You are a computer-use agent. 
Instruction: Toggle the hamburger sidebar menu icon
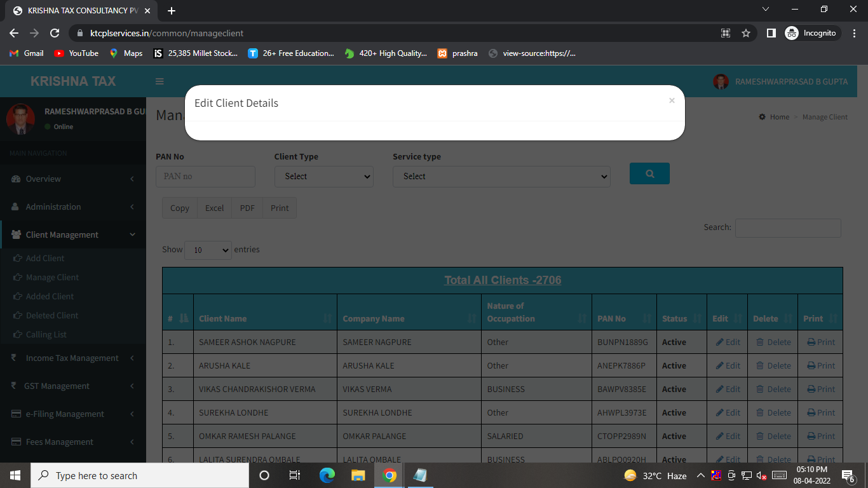[160, 81]
